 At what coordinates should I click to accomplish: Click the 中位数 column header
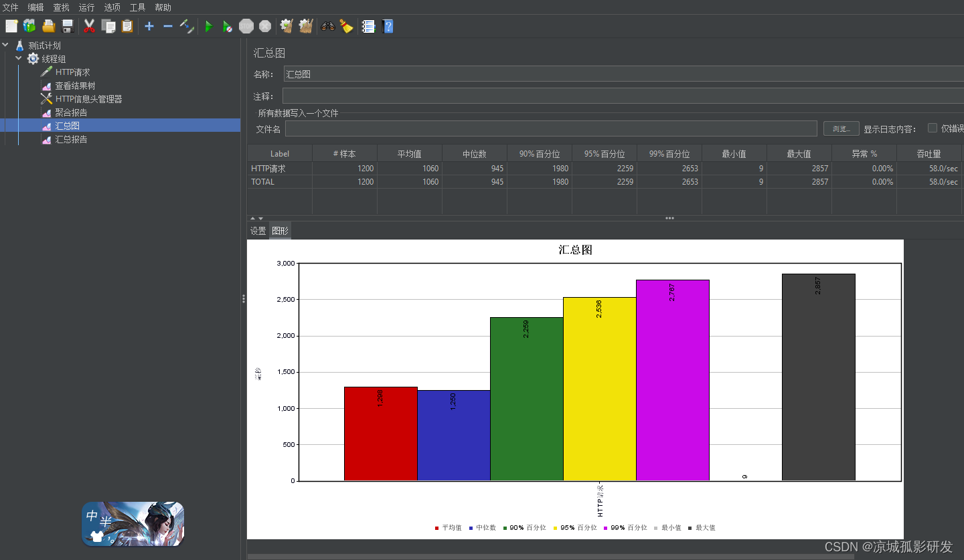click(475, 154)
